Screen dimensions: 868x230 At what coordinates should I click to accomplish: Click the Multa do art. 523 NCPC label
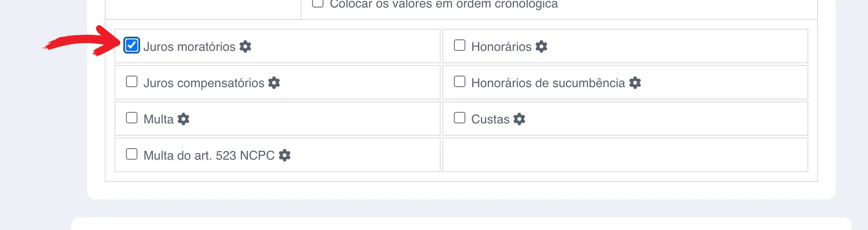pos(209,156)
